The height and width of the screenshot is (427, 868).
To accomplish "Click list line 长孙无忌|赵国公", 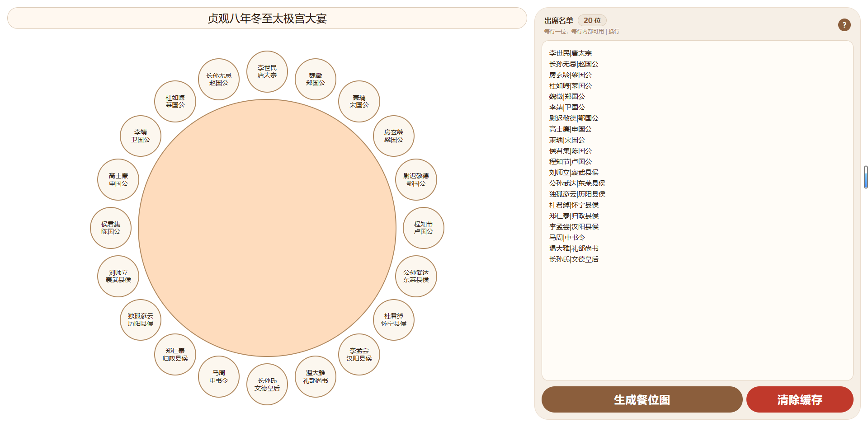I will [574, 64].
